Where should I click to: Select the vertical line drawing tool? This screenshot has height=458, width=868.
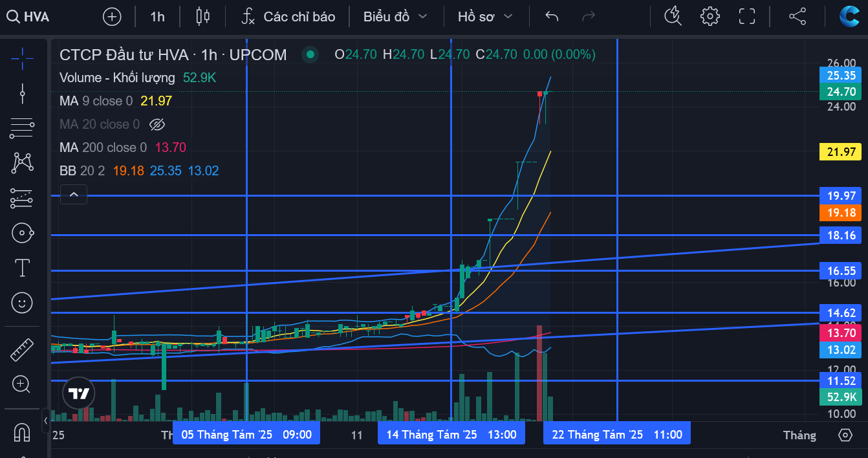23,94
